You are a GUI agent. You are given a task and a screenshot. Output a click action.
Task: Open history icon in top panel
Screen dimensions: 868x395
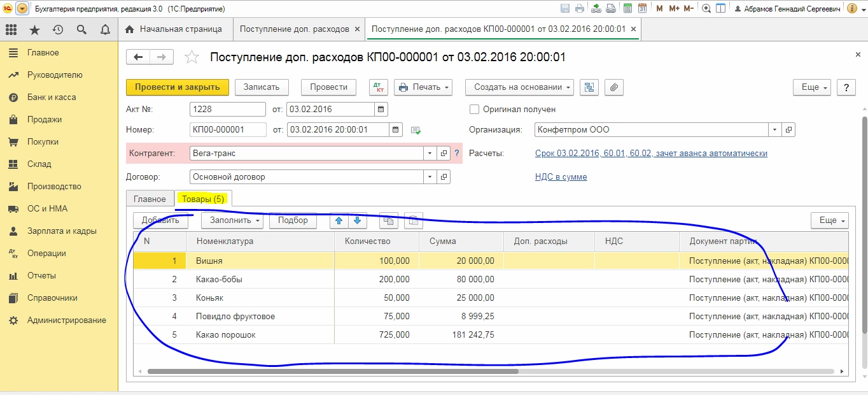(58, 29)
